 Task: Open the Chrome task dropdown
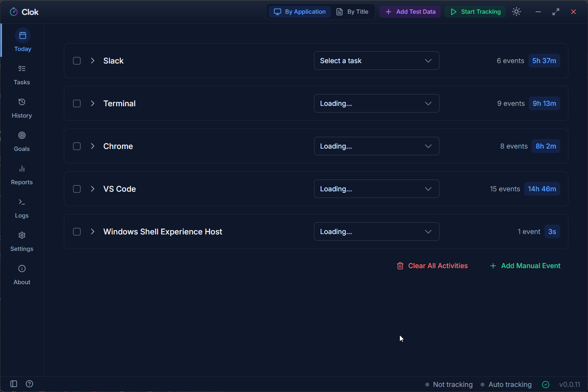pos(376,146)
